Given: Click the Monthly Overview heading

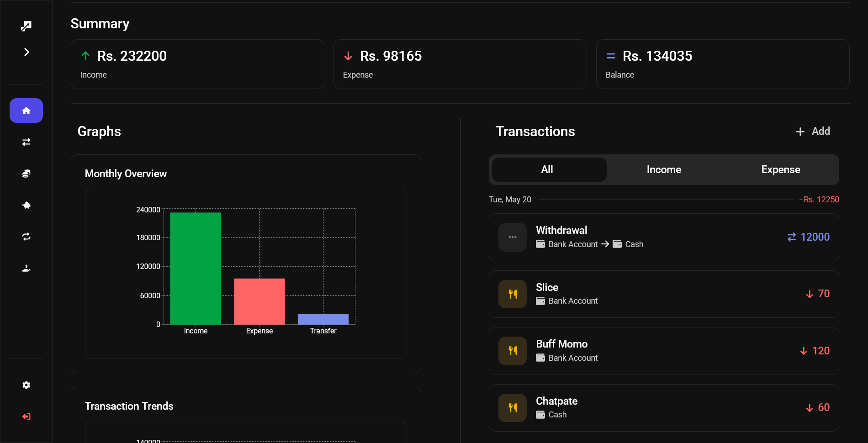Looking at the screenshot, I should (x=126, y=174).
